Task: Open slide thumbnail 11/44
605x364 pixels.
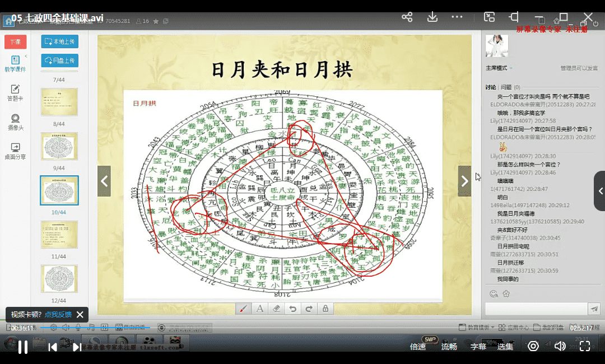Action: click(x=59, y=235)
